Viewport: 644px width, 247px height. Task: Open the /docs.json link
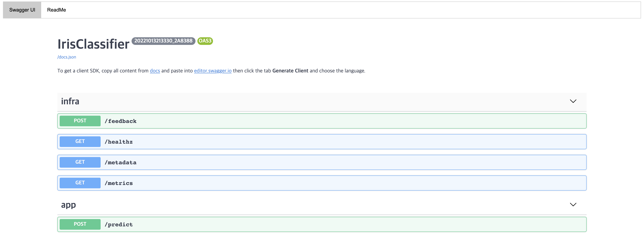point(67,57)
